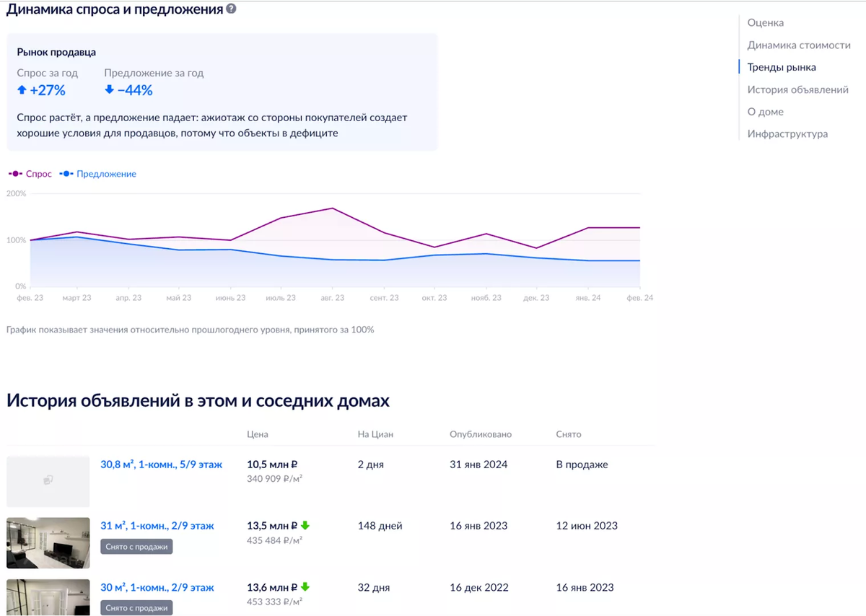Viewport: 866px width, 616px height.
Task: Switch to the Оценка section
Action: (766, 22)
